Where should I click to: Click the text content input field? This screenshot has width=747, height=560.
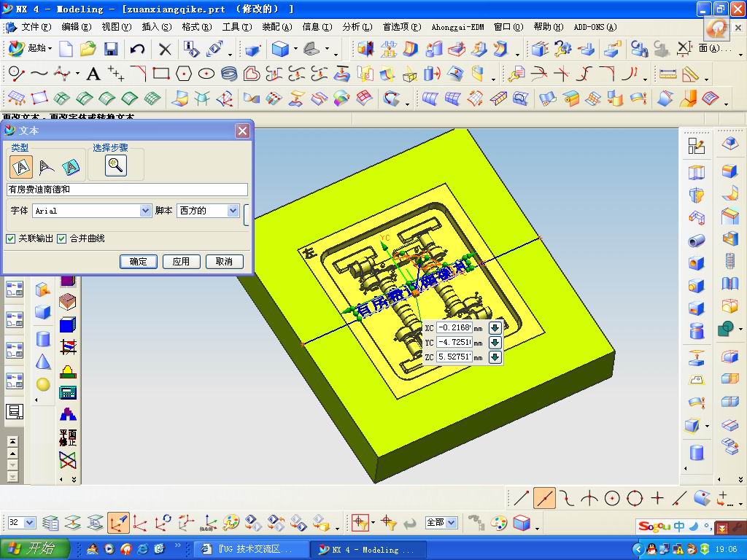pyautogui.click(x=127, y=190)
